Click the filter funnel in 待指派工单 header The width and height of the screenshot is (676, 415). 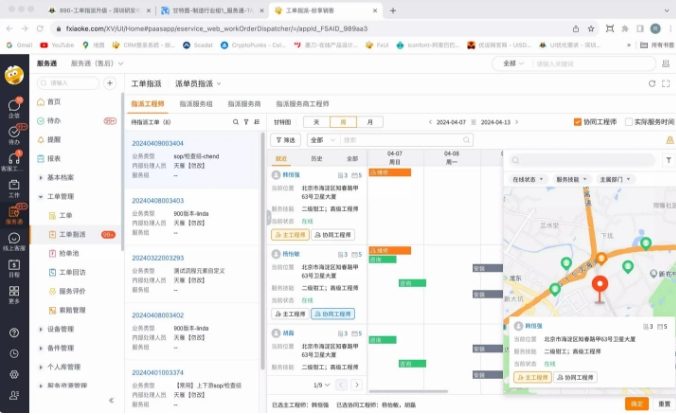pos(246,122)
